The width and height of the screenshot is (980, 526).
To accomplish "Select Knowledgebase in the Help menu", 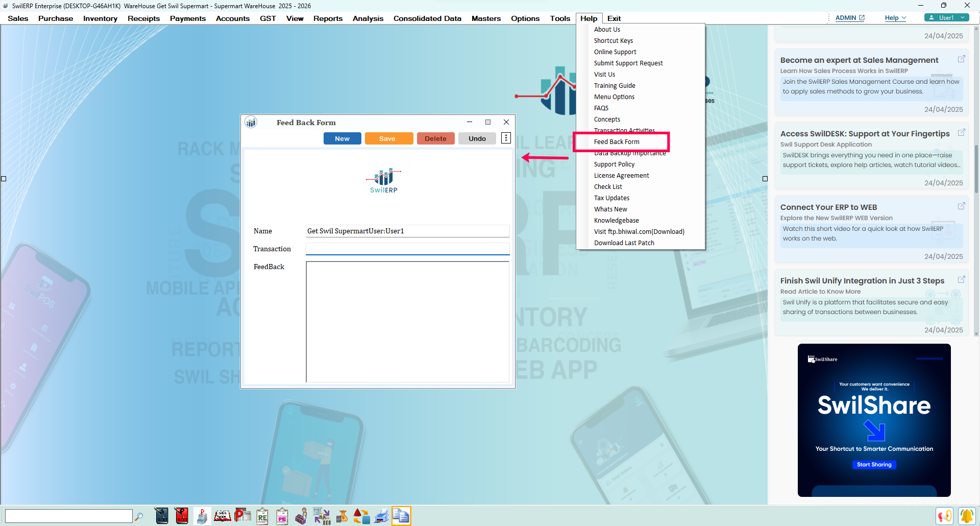I will click(616, 221).
